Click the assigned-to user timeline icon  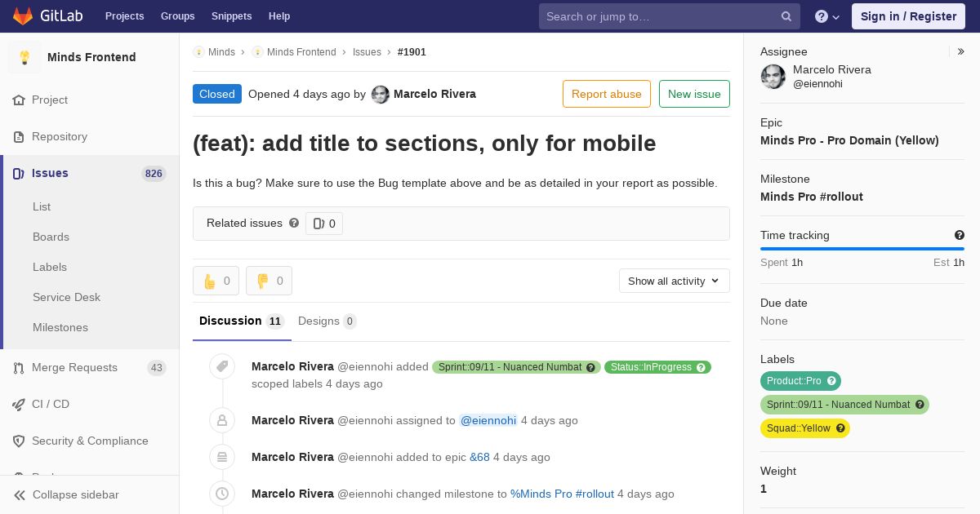tap(222, 420)
